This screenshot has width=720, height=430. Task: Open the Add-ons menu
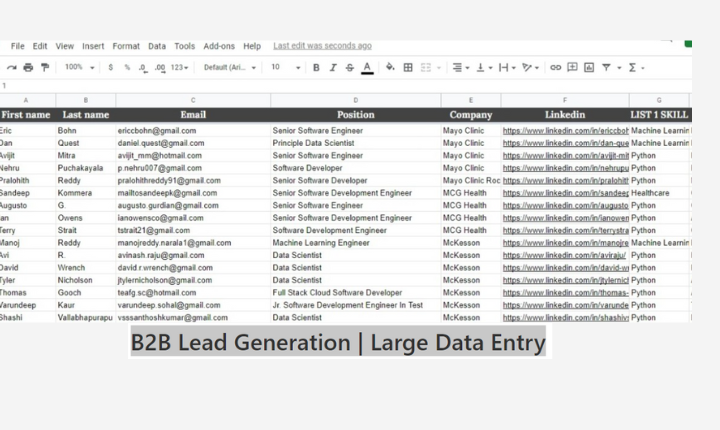click(x=218, y=46)
